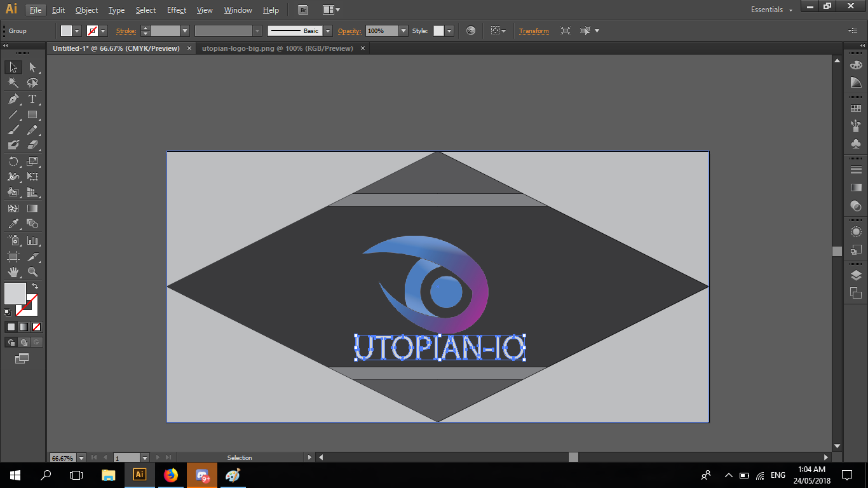
Task: Open the Window menu
Action: (238, 10)
